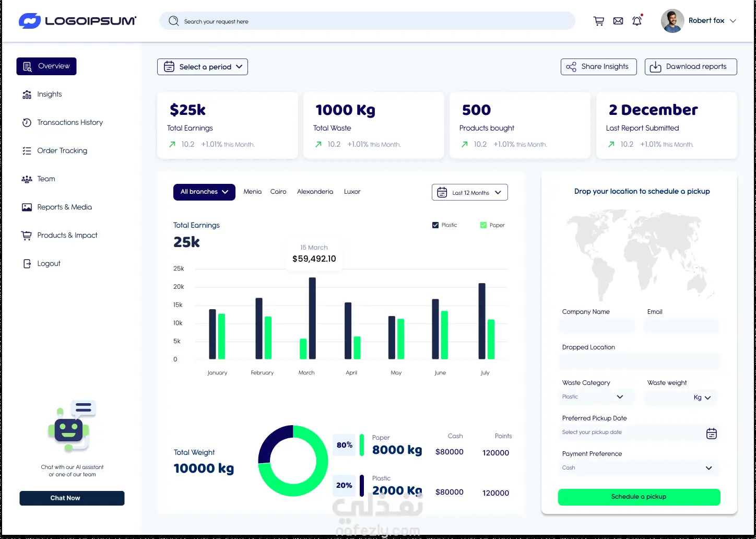Screen dimensions: 756x539
Task: Click the Company Name input field
Action: coord(597,326)
